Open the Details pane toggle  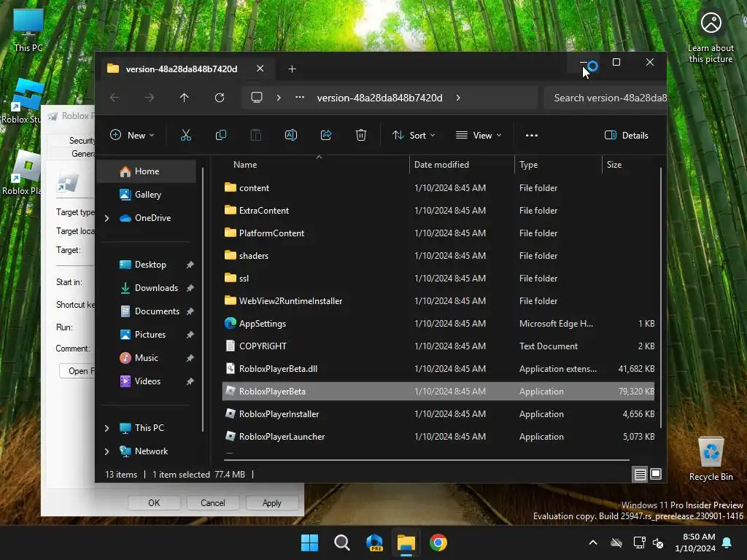627,135
